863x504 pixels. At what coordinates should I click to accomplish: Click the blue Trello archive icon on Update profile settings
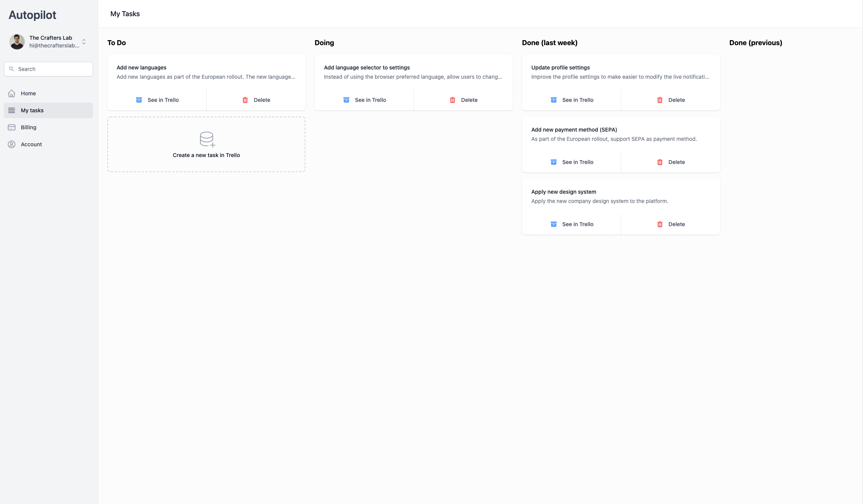[x=553, y=100]
